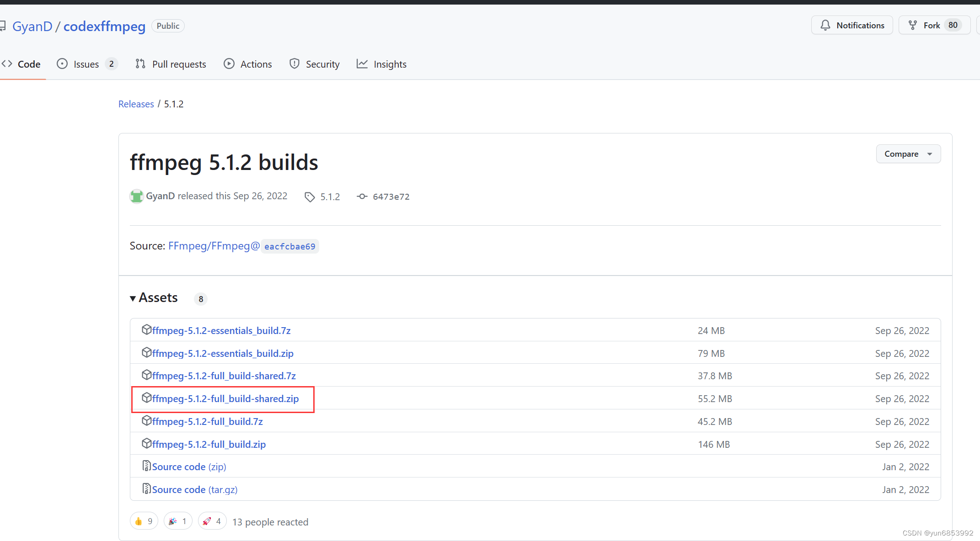Download ffmpeg-5.1.2-essentials_build.7z
Screen dimensions: 980x541
click(221, 331)
